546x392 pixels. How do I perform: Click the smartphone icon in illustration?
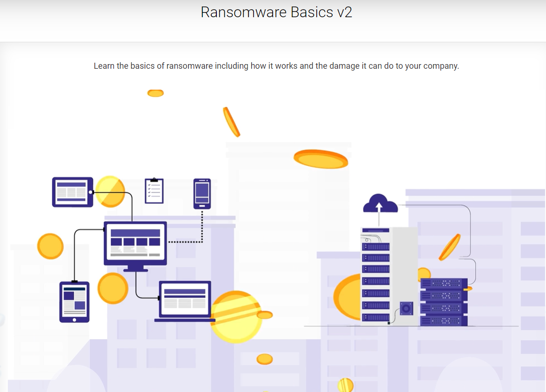pos(202,194)
